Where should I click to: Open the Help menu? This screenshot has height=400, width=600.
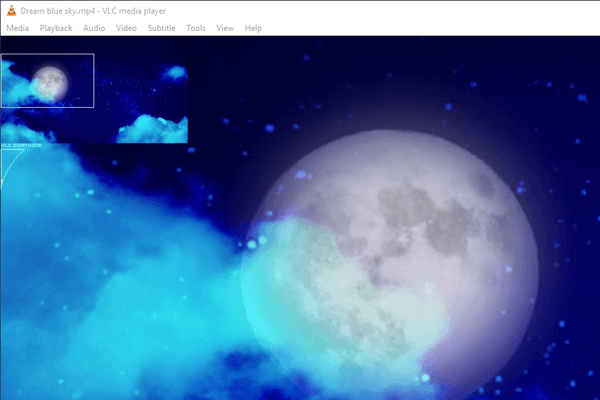[x=253, y=28]
